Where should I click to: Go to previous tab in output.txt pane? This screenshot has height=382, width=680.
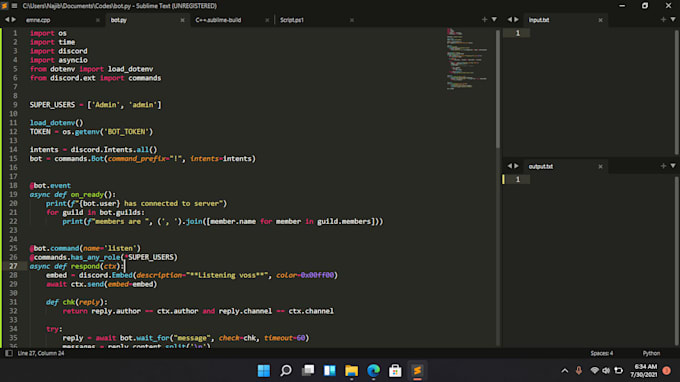coord(510,166)
